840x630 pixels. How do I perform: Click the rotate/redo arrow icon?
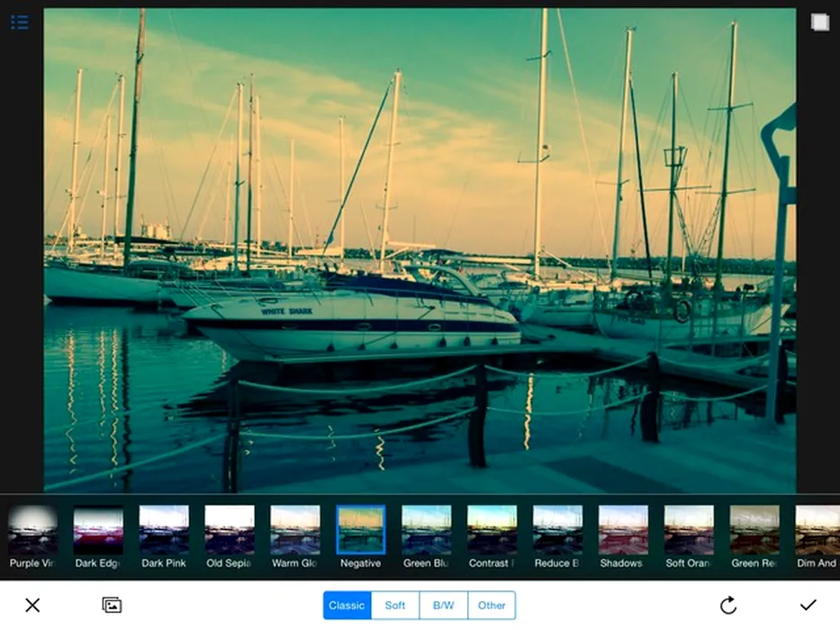(x=728, y=605)
